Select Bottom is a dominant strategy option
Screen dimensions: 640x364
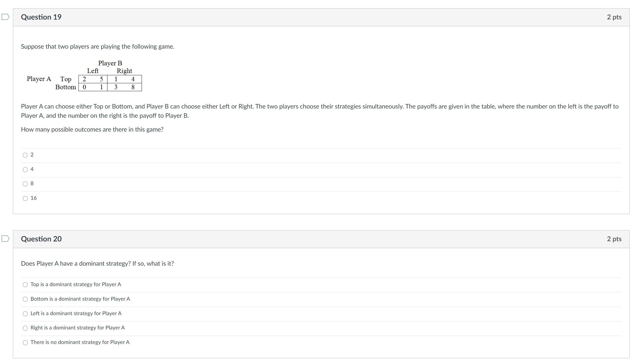(x=25, y=299)
